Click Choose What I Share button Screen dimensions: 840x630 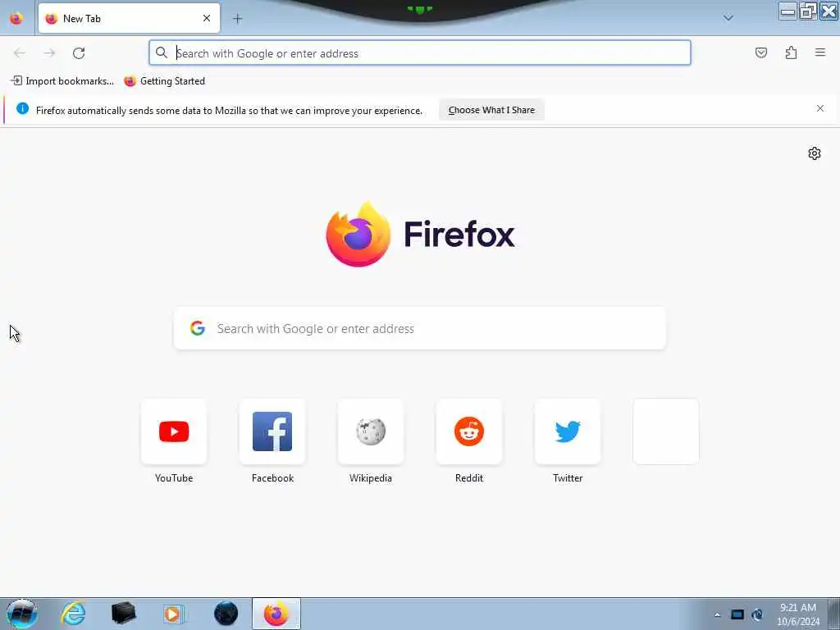[x=491, y=110]
